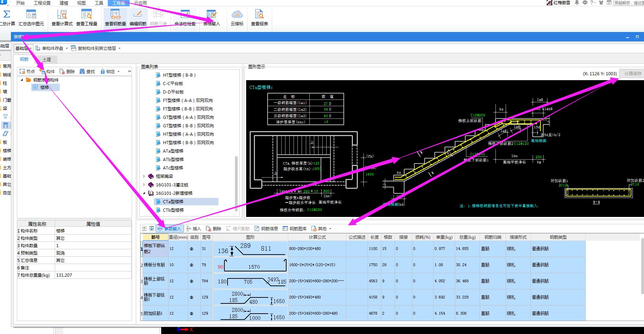The height and width of the screenshot is (334, 644).
Task: Select C-C平台板 in atlas list
Action: [x=173, y=83]
